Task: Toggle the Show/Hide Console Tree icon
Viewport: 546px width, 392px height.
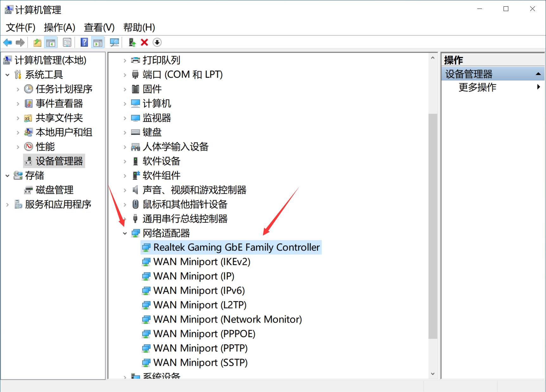Action: 51,42
